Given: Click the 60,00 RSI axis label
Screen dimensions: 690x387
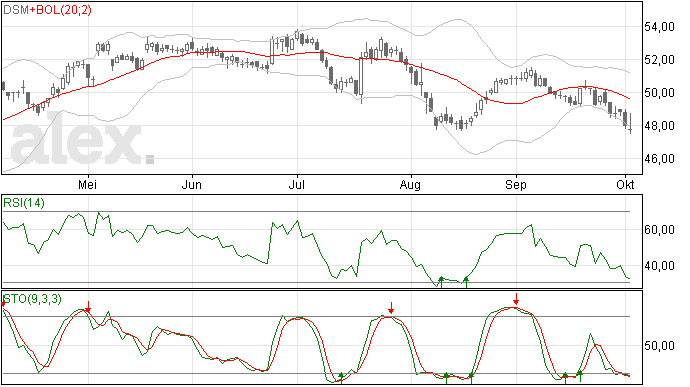Looking at the screenshot, I should point(659,230).
